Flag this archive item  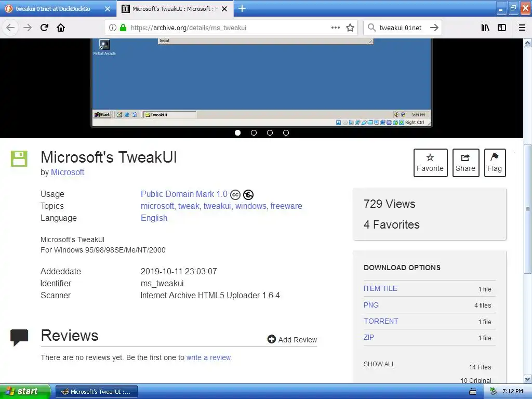495,163
